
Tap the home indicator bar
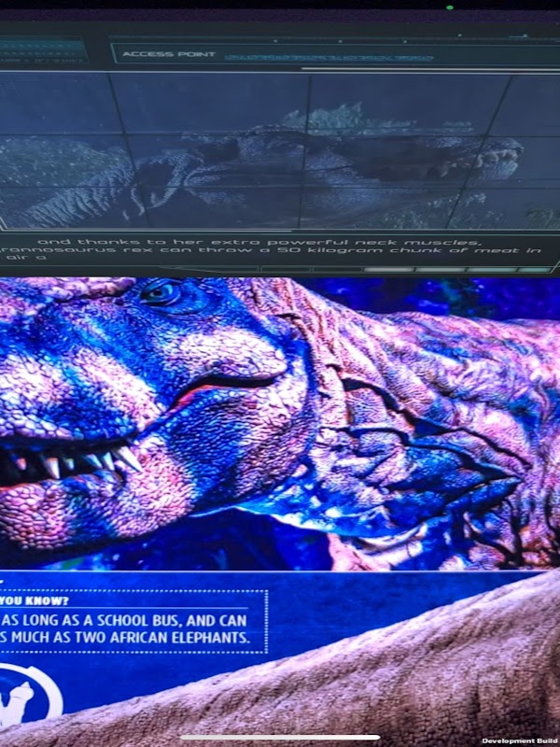[280, 737]
